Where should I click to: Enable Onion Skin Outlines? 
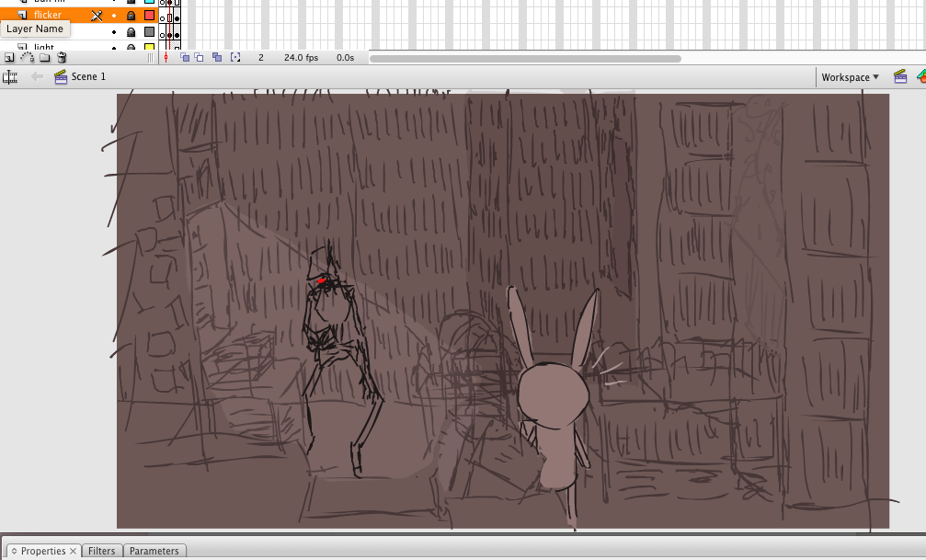(x=200, y=58)
